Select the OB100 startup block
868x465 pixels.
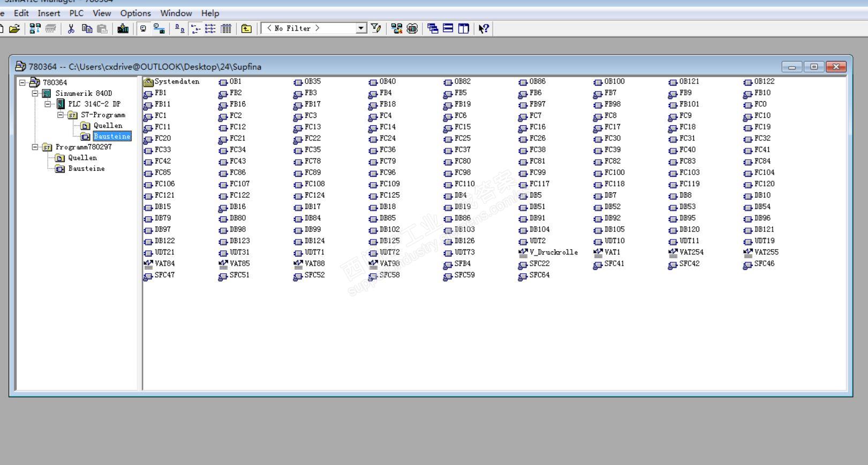point(609,82)
